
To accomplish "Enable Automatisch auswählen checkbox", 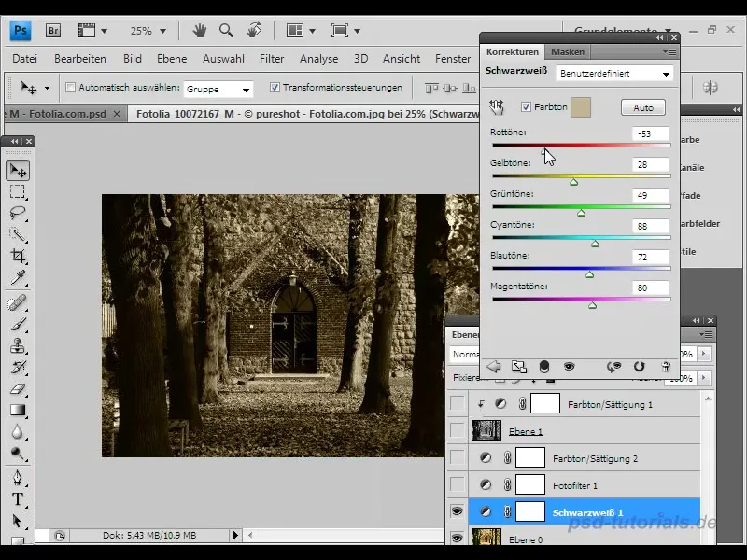I will 71,88.
